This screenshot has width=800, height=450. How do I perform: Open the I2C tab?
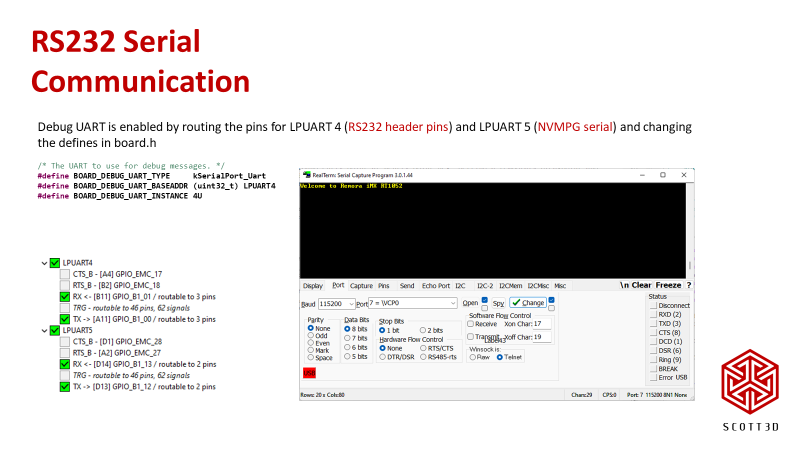(x=460, y=286)
